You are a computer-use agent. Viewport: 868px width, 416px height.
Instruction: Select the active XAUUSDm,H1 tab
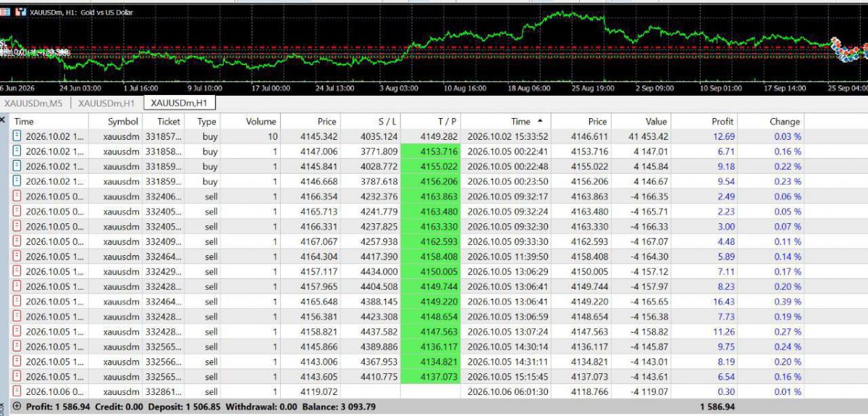pos(180,103)
